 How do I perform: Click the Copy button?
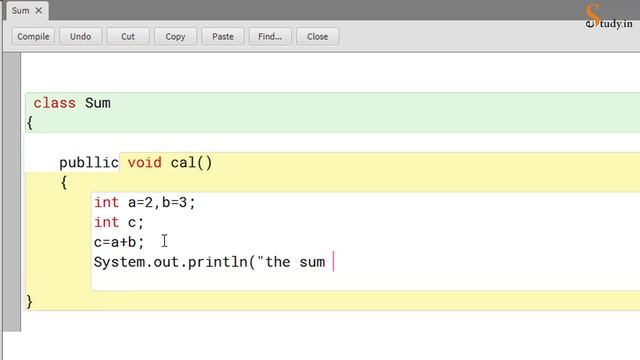pyautogui.click(x=175, y=37)
